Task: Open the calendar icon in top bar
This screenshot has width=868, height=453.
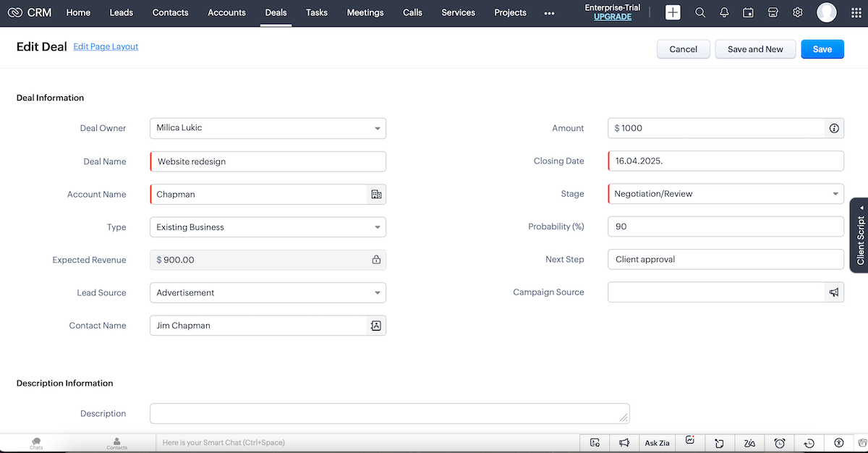Action: click(749, 12)
